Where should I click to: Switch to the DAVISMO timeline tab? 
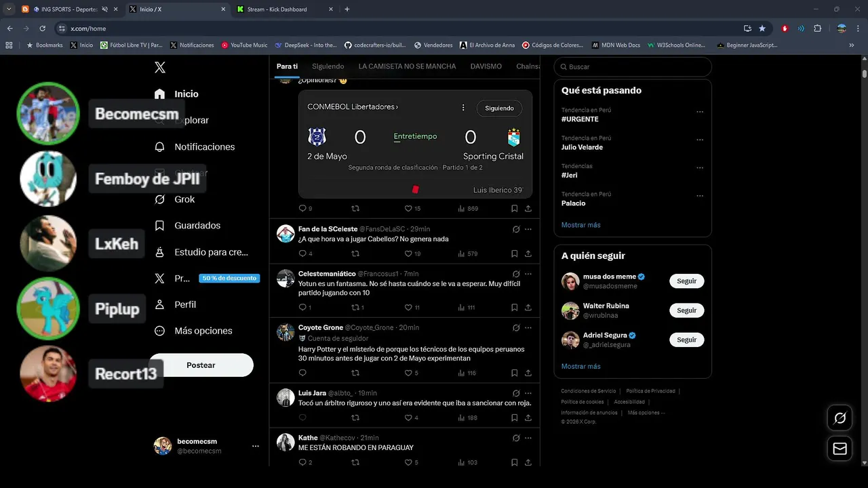486,66
